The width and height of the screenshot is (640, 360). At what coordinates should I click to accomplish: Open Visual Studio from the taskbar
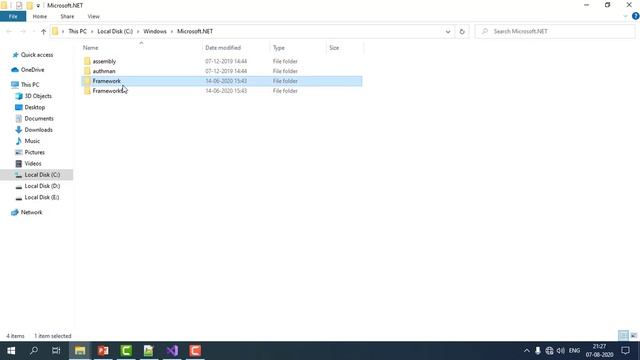(172, 351)
